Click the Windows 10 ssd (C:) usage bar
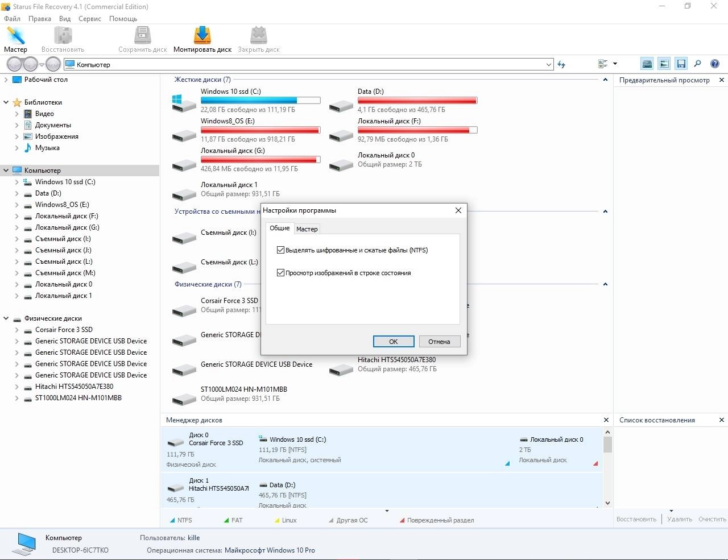 click(260, 101)
